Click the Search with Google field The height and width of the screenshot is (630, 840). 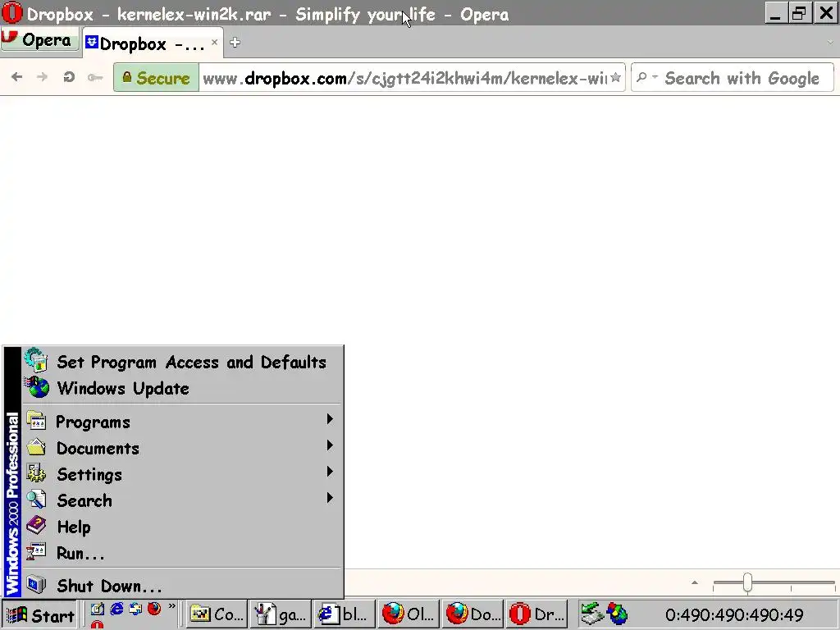tap(742, 78)
